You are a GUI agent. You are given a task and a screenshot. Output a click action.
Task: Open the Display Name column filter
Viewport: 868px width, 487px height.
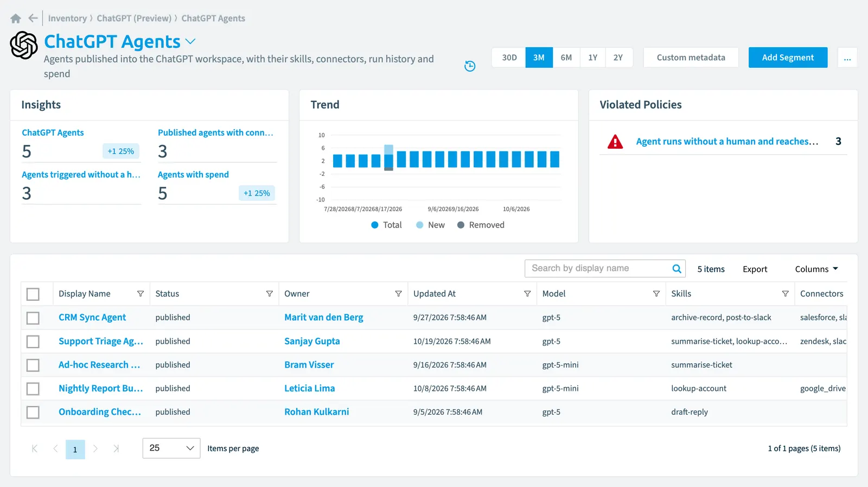141,294
